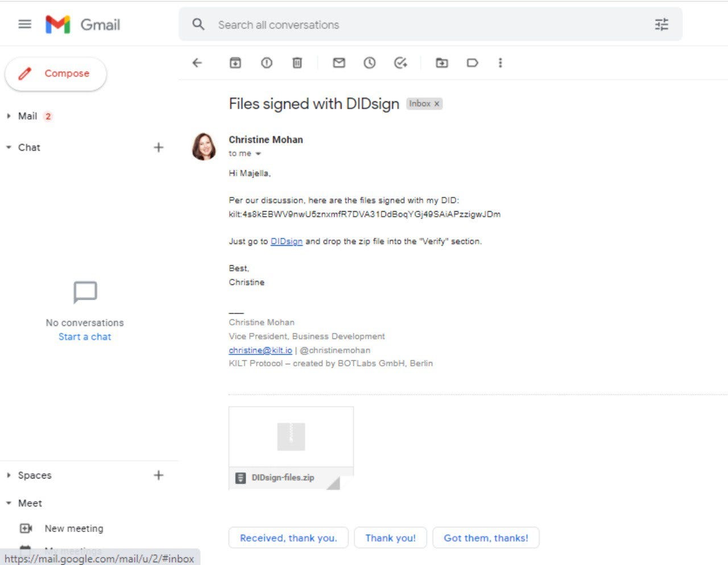Move email to a folder
Image resolution: width=728 pixels, height=565 pixels.
[442, 63]
